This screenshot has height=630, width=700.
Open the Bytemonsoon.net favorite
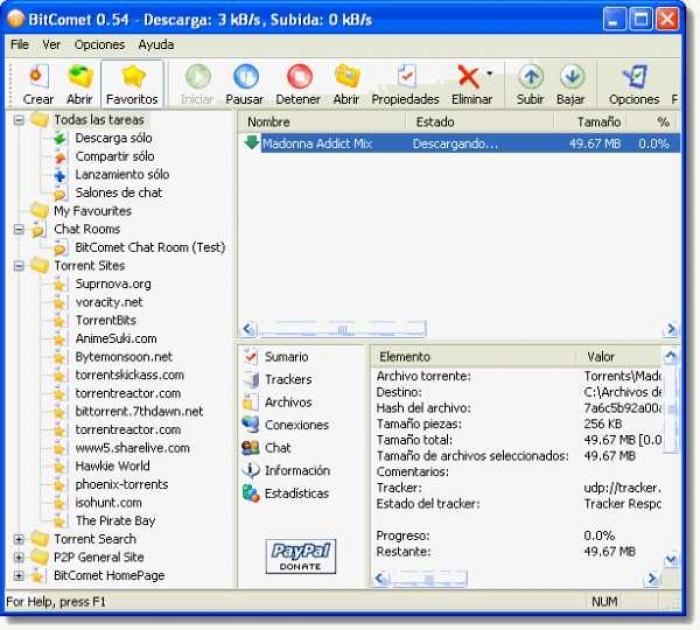tap(124, 357)
